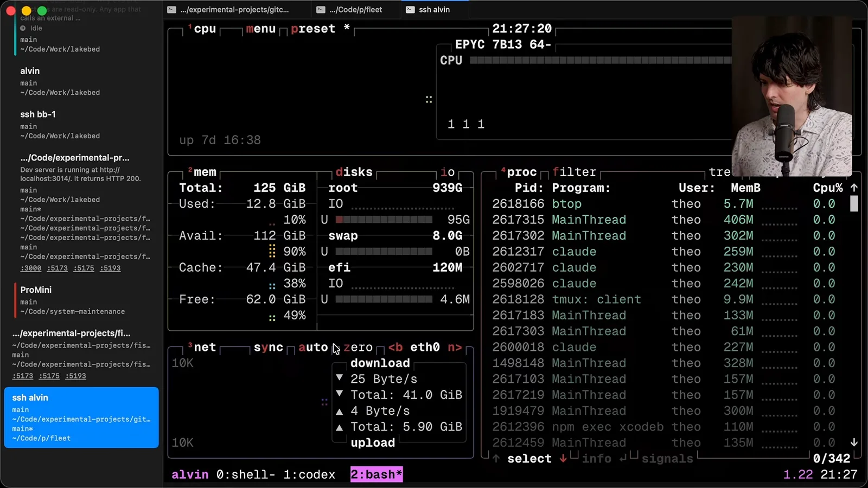The height and width of the screenshot is (488, 868).
Task: Sort processes by Cpu% column header
Action: 828,188
